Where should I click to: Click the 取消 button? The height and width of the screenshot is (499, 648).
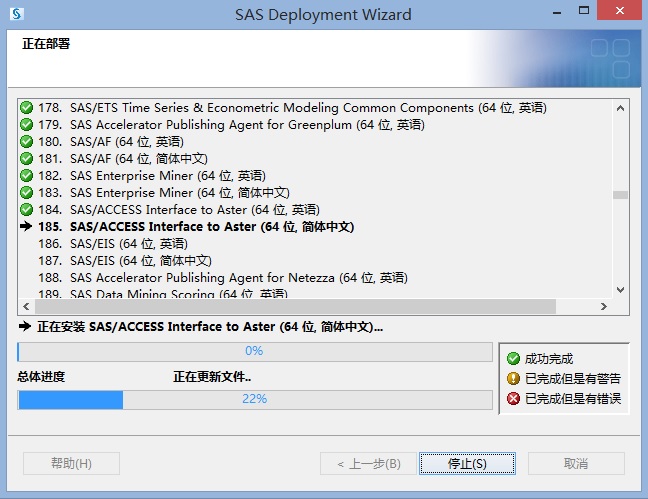coord(576,463)
